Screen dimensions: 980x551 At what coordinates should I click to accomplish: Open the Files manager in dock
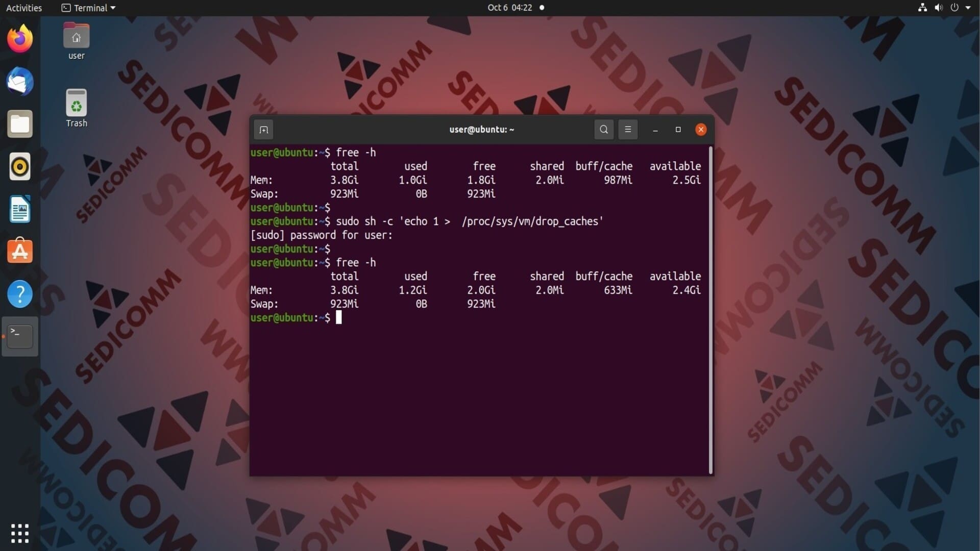tap(20, 124)
